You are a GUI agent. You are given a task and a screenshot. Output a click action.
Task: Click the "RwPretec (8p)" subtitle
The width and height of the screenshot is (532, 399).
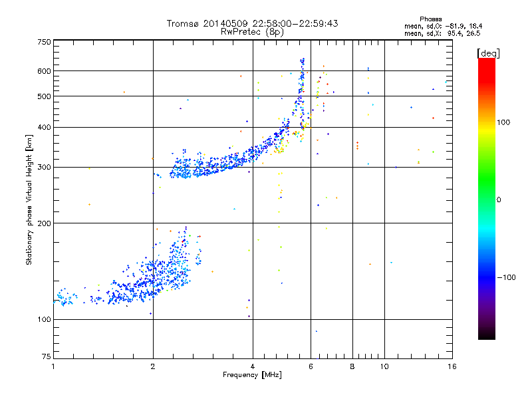coord(252,32)
